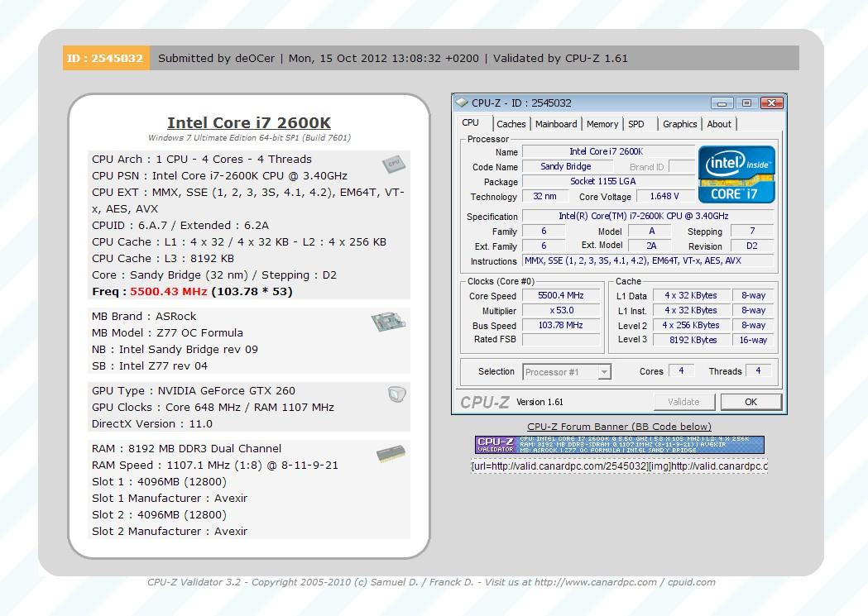868x616 pixels.
Task: Click the empty Rated FSB field
Action: [x=561, y=340]
